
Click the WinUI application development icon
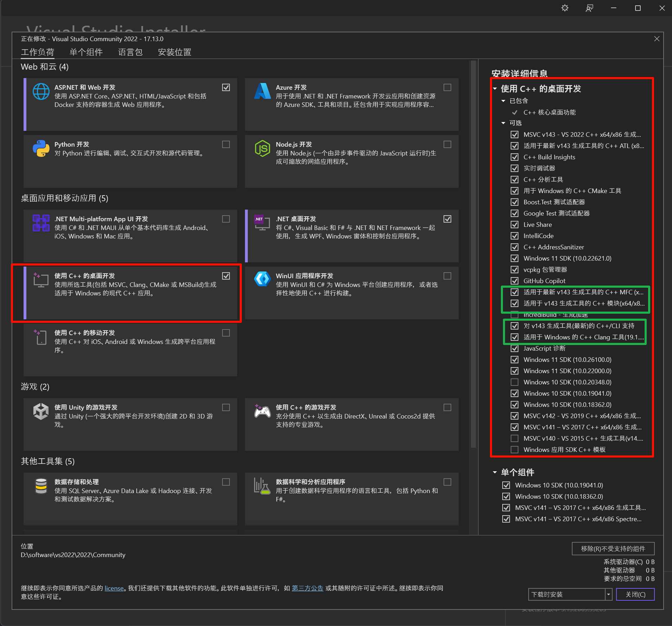[263, 279]
